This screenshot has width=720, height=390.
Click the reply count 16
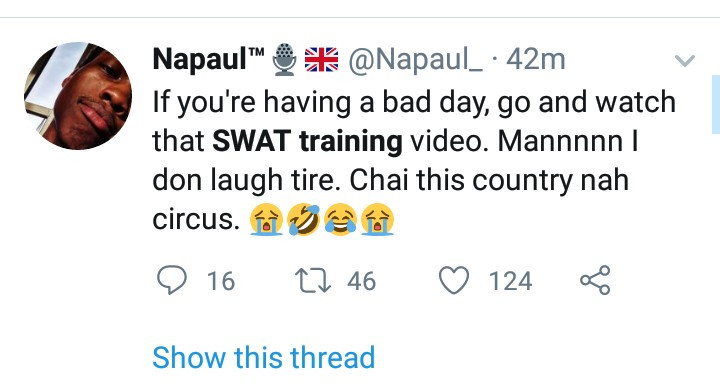pyautogui.click(x=221, y=281)
